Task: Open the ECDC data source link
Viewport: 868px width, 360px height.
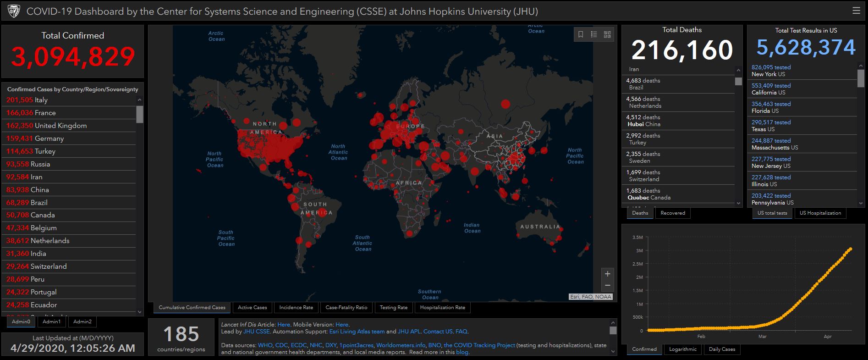Action: click(299, 345)
